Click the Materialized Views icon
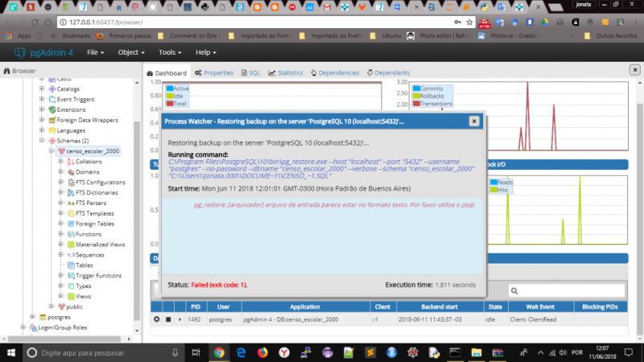Image resolution: width=644 pixels, height=362 pixels. tap(71, 245)
